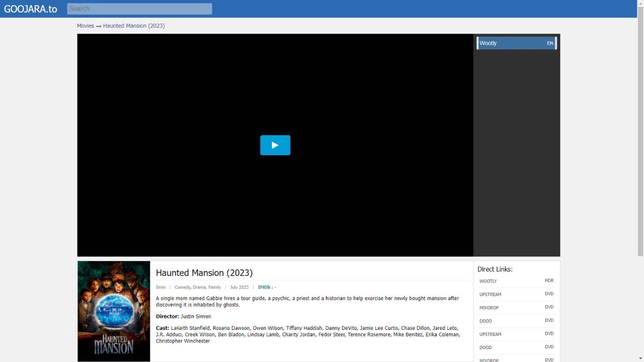Click the director name "Justin Simien"
Image resolution: width=644 pixels, height=362 pixels.
coord(196,317)
